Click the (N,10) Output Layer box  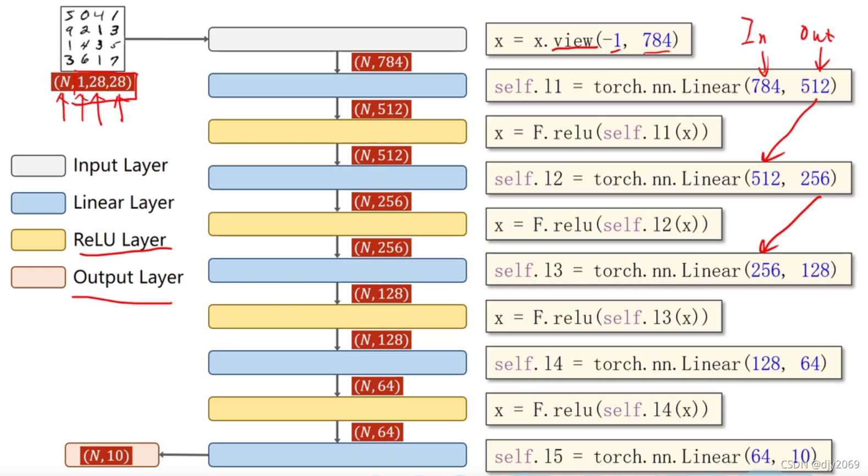(112, 455)
